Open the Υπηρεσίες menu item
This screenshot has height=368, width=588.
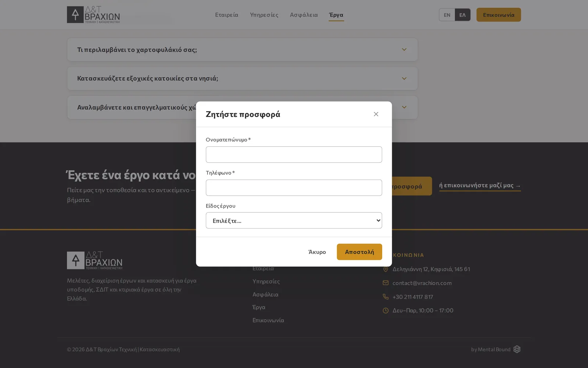point(264,15)
